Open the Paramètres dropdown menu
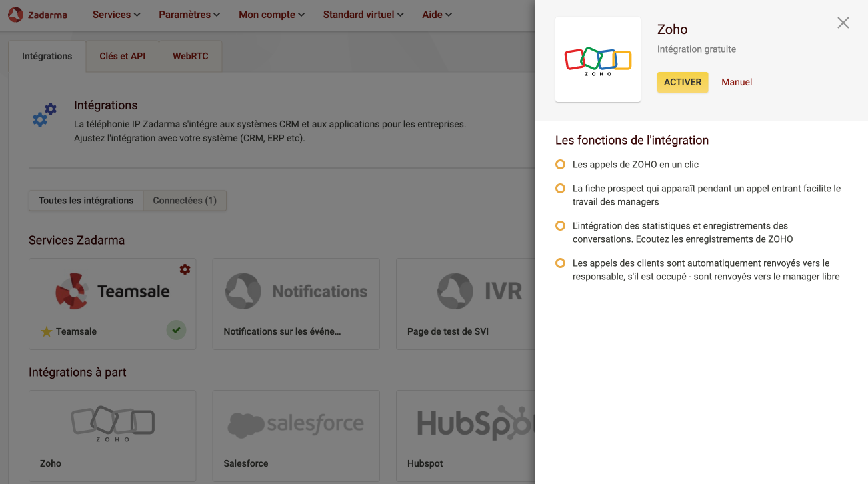868x484 pixels. (x=189, y=15)
